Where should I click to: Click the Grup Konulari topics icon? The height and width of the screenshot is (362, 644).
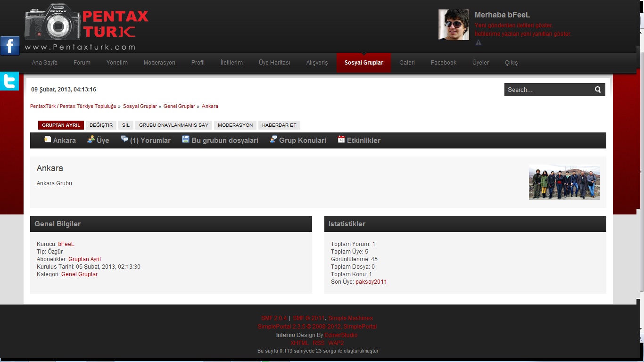273,139
